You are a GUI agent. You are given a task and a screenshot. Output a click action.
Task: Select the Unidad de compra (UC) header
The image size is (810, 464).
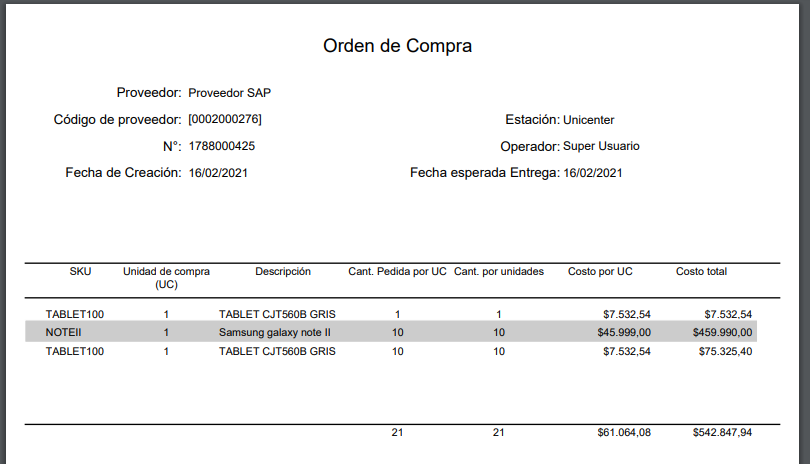tap(166, 278)
